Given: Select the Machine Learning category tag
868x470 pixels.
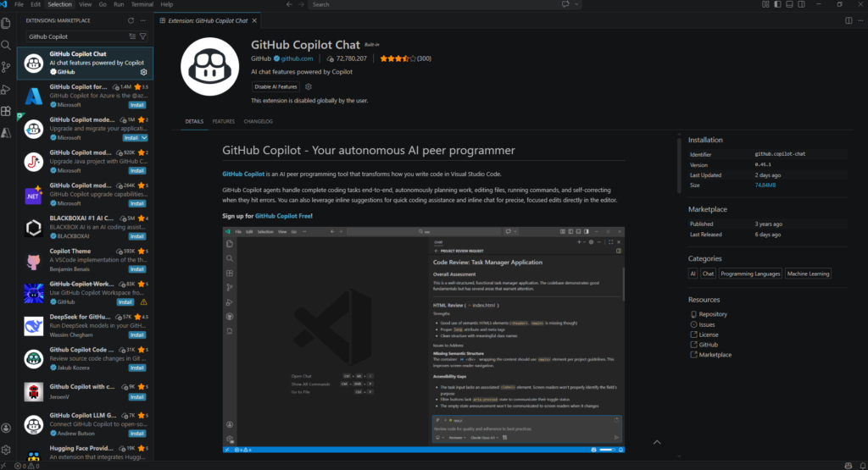Looking at the screenshot, I should pos(808,274).
